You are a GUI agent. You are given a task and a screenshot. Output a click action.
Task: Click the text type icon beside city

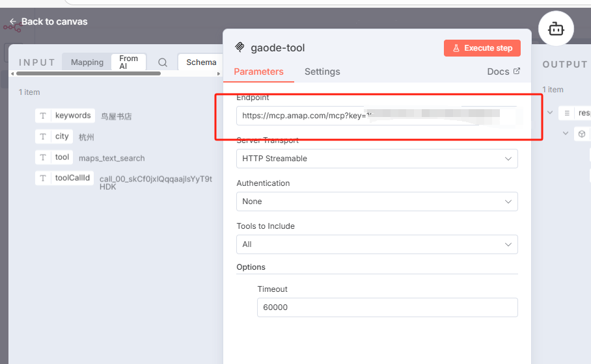[x=43, y=136]
